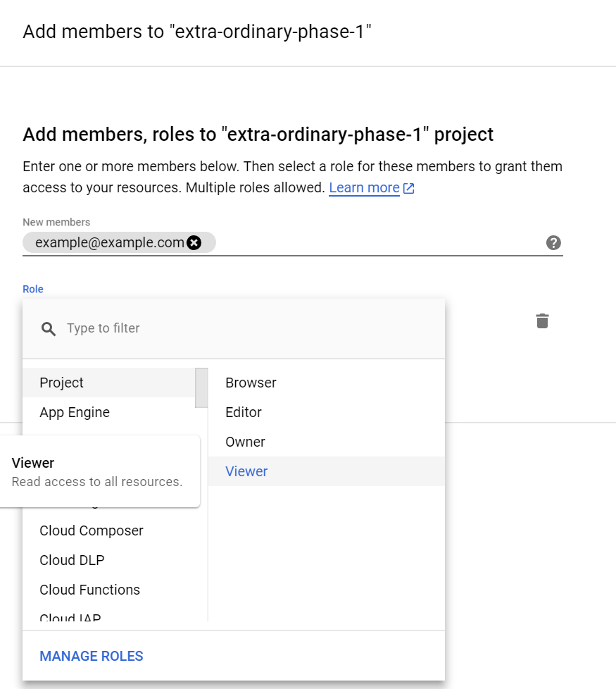
Task: Pick the Browser role
Action: 251,383
